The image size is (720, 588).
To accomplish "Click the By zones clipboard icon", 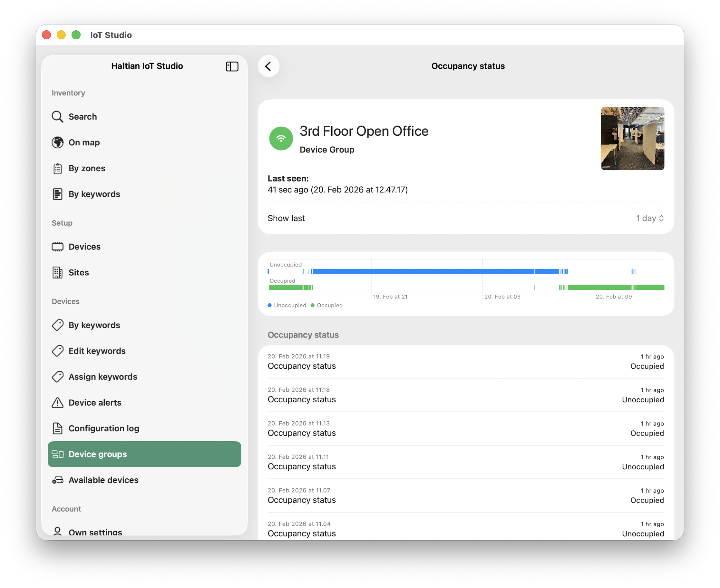I will 58,168.
